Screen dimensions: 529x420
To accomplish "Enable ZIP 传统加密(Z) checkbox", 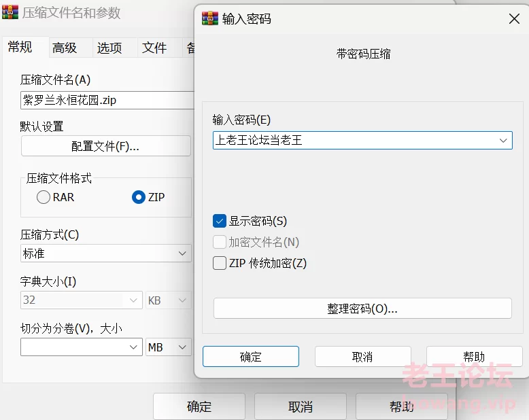I will (x=220, y=263).
